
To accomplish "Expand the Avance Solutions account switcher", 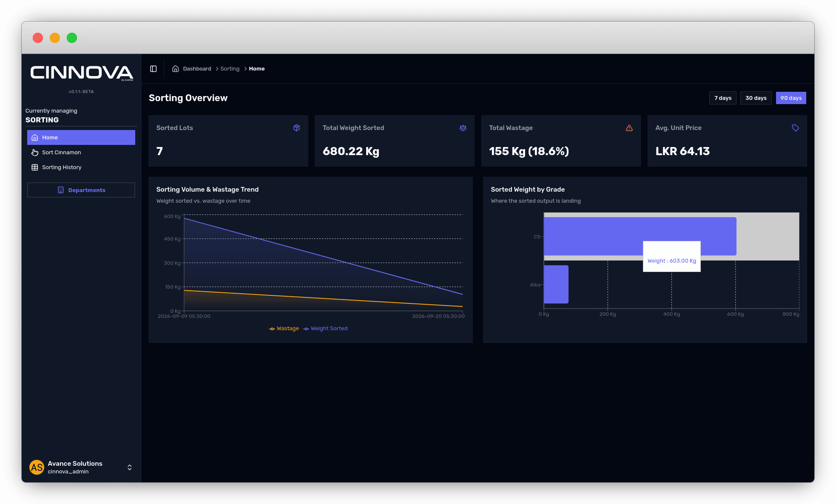I will click(130, 467).
